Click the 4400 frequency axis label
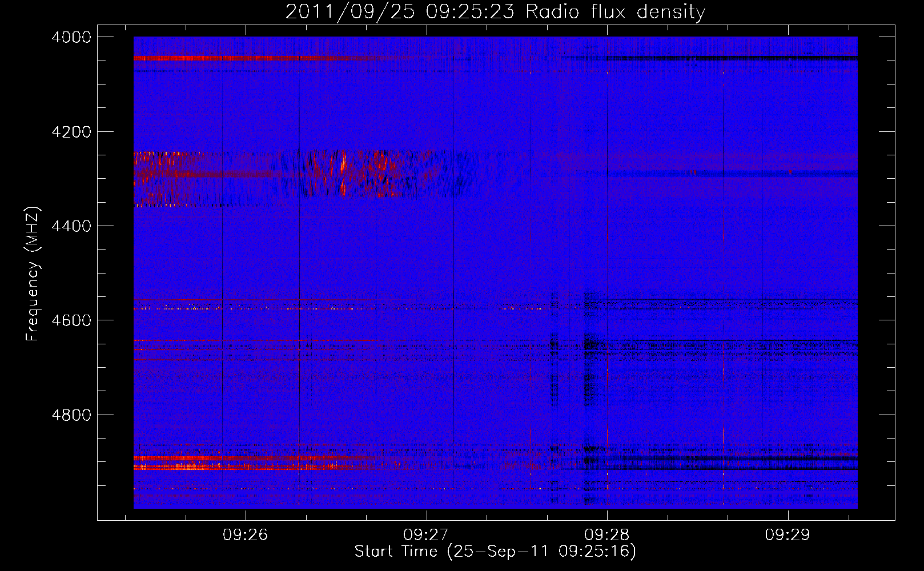The image size is (924, 571). 71,226
